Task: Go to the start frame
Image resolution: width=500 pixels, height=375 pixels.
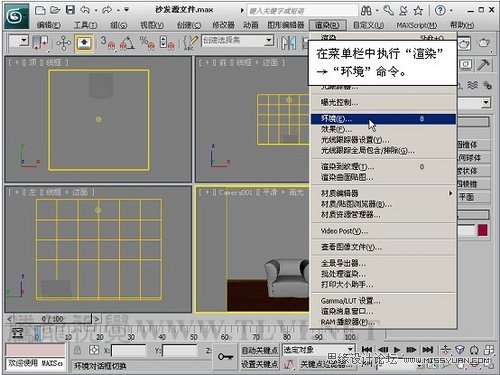Action: 367,350
